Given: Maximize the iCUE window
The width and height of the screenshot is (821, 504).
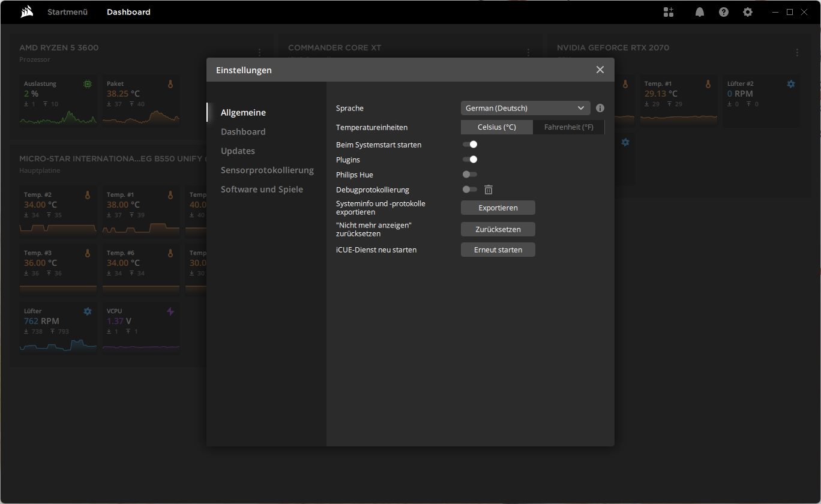Looking at the screenshot, I should coord(790,12).
